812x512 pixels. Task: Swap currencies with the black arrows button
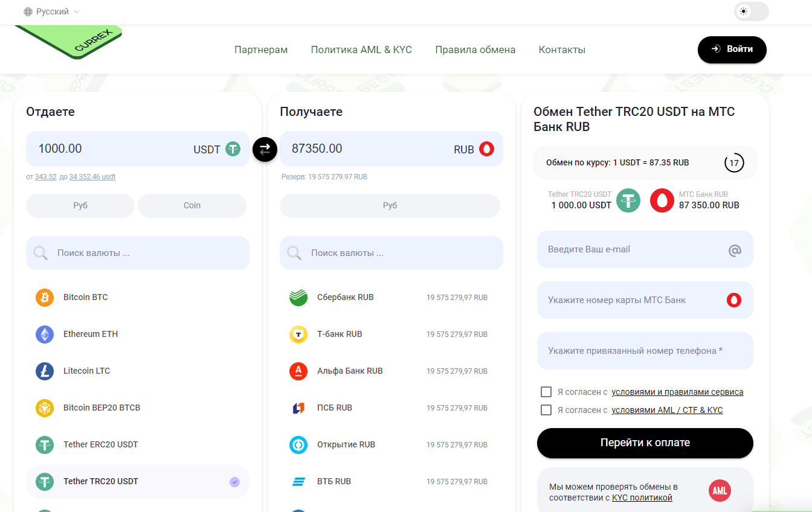[x=265, y=149]
